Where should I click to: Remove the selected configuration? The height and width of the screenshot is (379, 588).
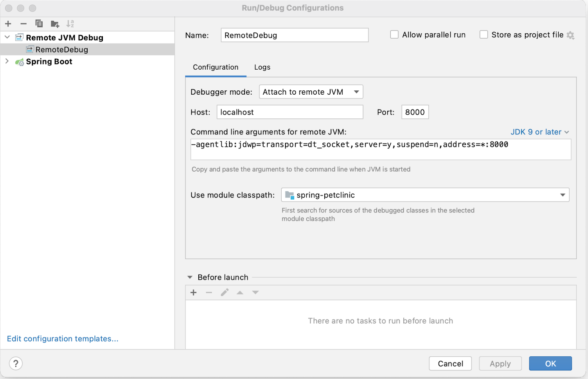[23, 23]
